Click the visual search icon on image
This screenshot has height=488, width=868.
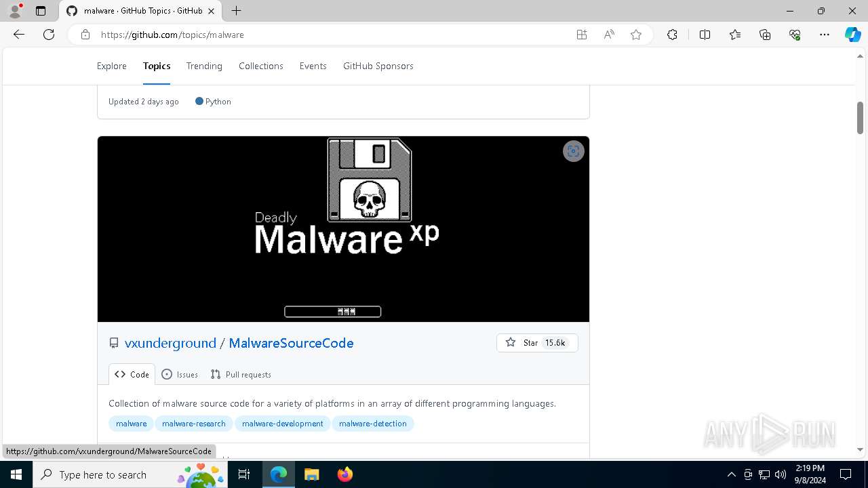pos(574,151)
